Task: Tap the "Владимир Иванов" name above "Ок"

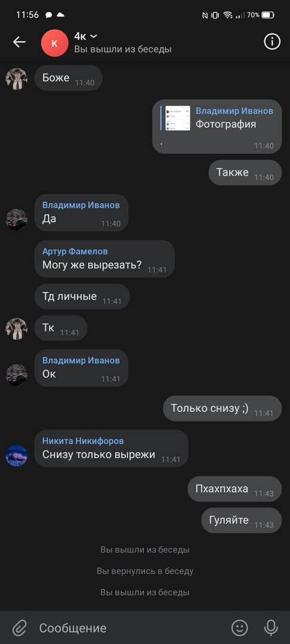Action: 81,360
